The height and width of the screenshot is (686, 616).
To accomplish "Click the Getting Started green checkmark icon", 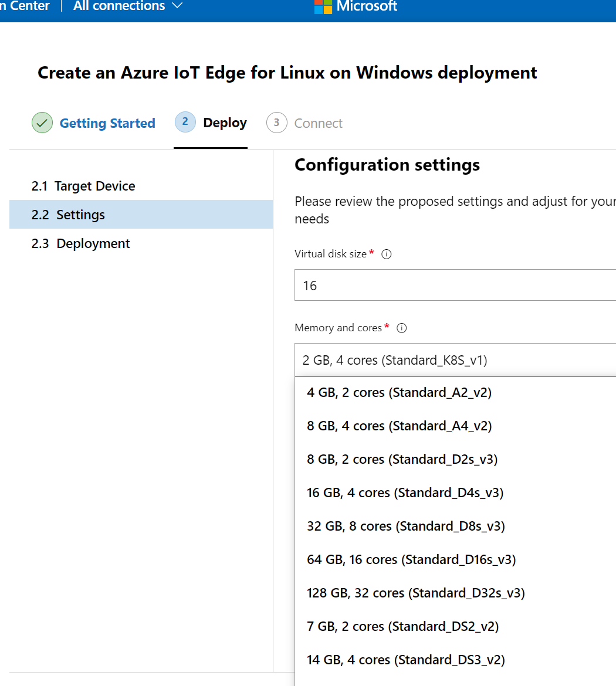I will pos(42,123).
